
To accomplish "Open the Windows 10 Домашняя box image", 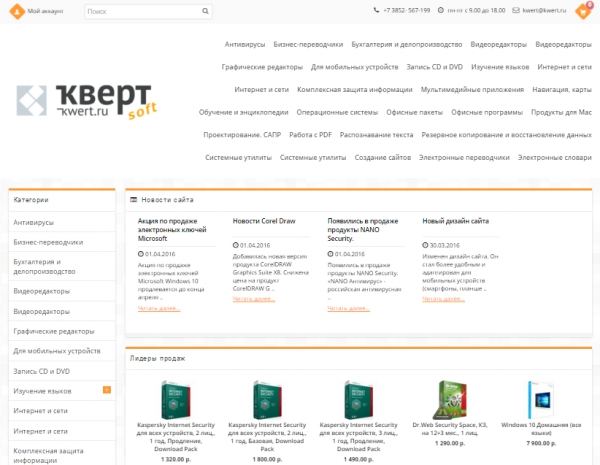I will [541, 400].
